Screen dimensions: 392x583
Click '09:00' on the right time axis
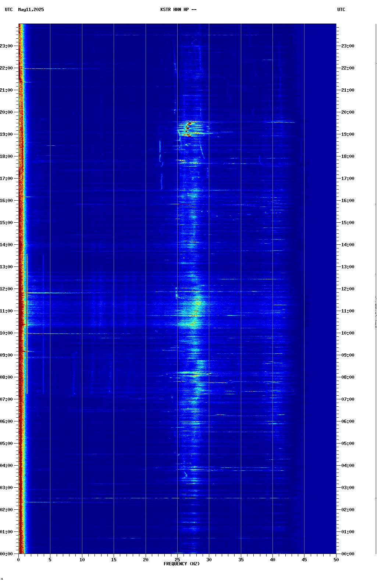click(348, 355)
